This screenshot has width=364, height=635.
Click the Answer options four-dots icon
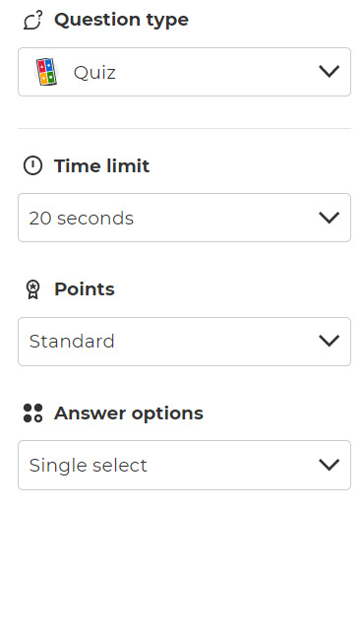(x=32, y=413)
